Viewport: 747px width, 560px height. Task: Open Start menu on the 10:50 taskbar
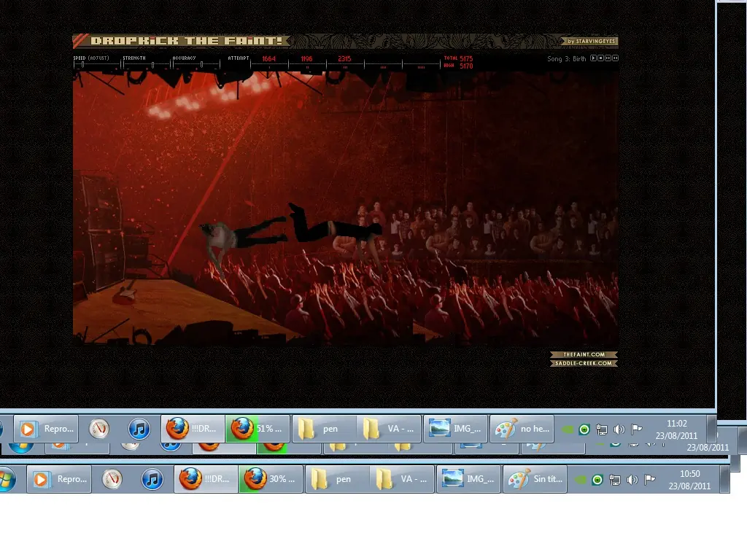(7, 479)
